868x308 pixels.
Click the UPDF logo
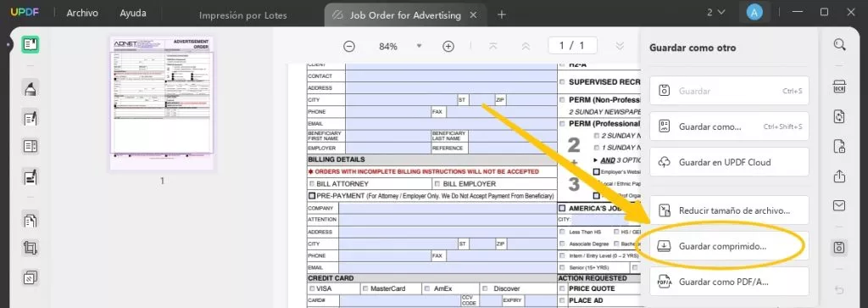[x=25, y=13]
